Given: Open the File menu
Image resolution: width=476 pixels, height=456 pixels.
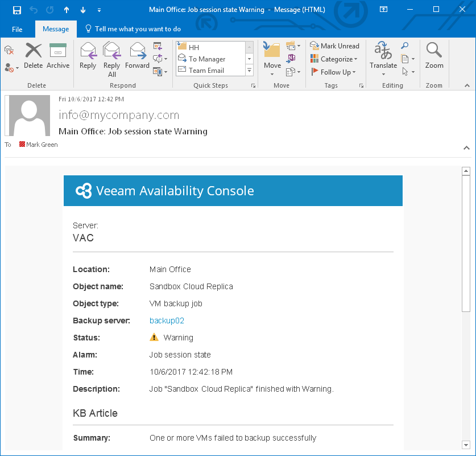Looking at the screenshot, I should coord(17,29).
